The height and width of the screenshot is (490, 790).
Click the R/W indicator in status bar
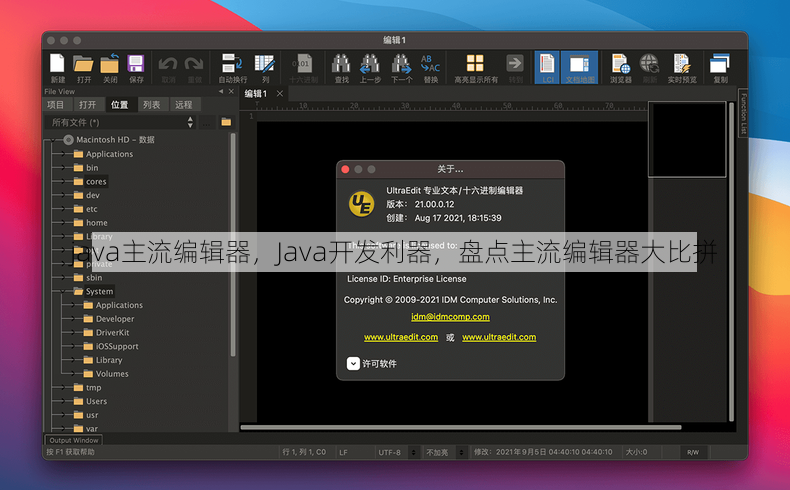tap(693, 452)
